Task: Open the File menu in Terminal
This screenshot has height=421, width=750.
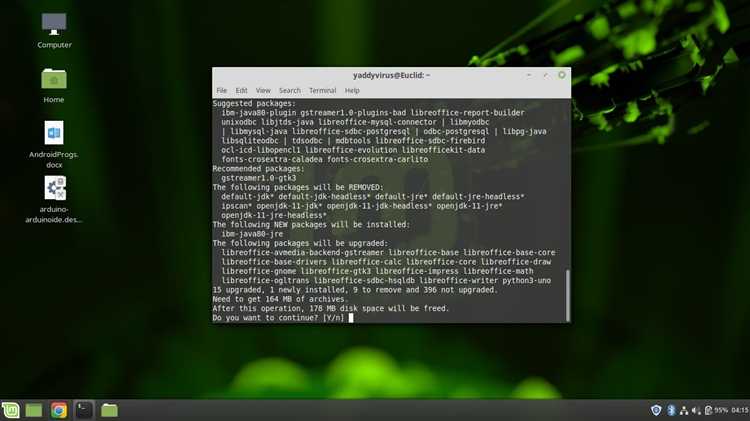Action: click(221, 90)
